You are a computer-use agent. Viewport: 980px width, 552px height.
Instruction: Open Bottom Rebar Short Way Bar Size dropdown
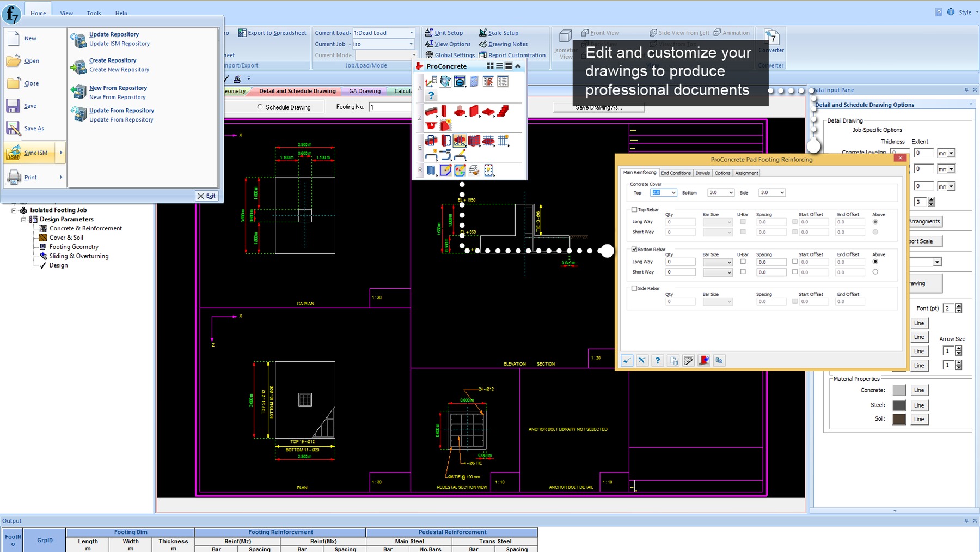pos(729,272)
